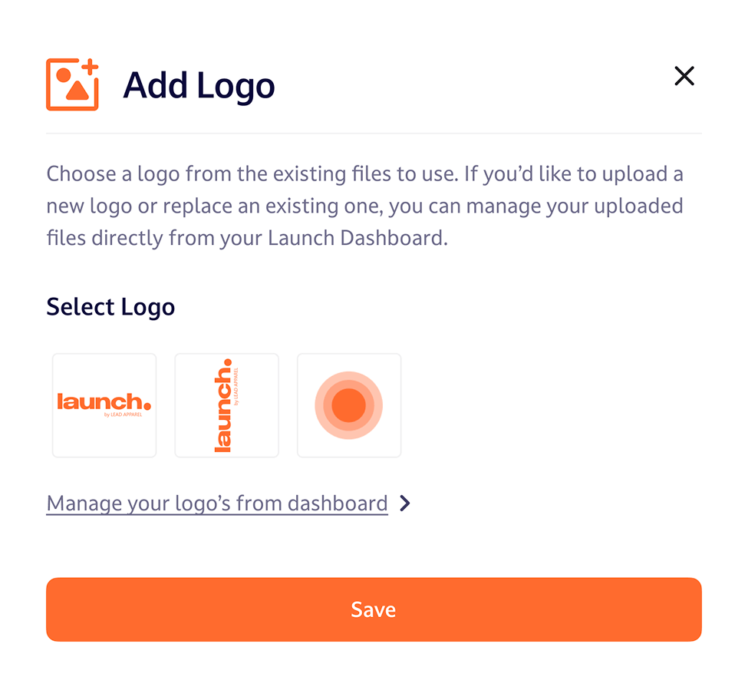The height and width of the screenshot is (700, 748).
Task: Click the Add Logo image icon
Action: coord(72,84)
